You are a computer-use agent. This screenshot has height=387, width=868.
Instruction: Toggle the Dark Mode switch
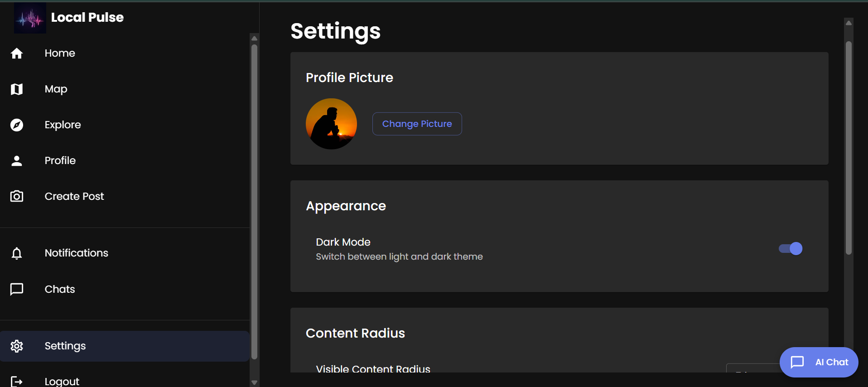coord(791,249)
